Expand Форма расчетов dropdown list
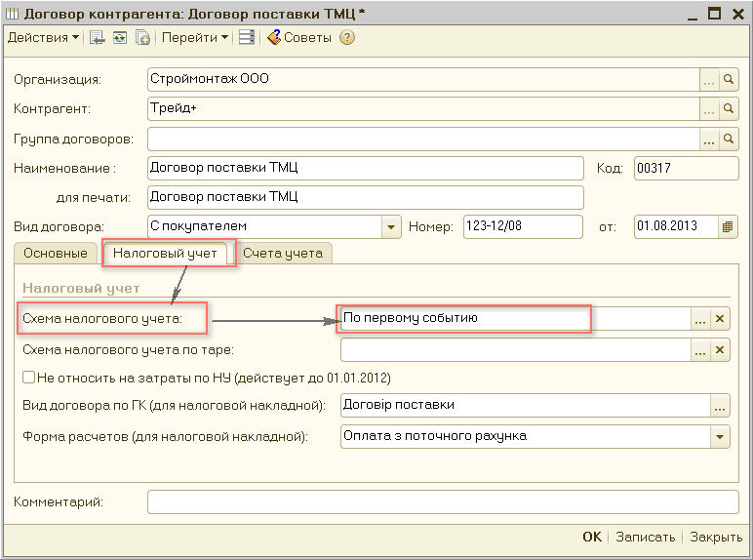Viewport: 753px width, 560px height. tap(720, 437)
